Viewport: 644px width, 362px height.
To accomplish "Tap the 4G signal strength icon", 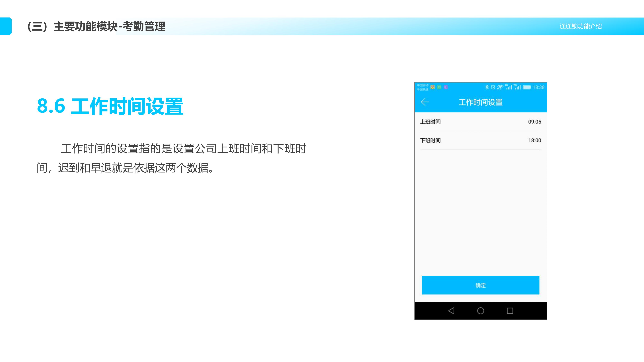I will (508, 87).
